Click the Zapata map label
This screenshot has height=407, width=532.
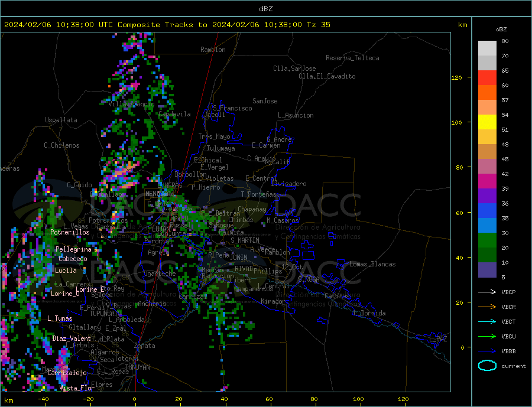145,346
